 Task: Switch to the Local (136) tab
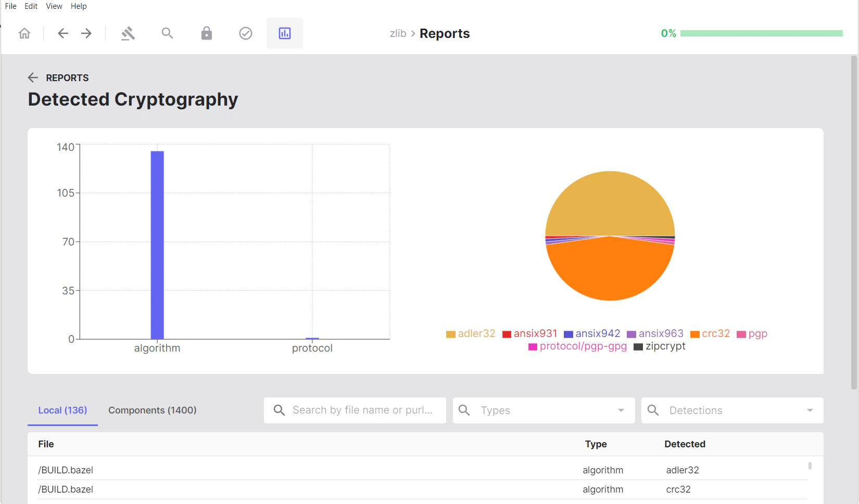pyautogui.click(x=62, y=410)
